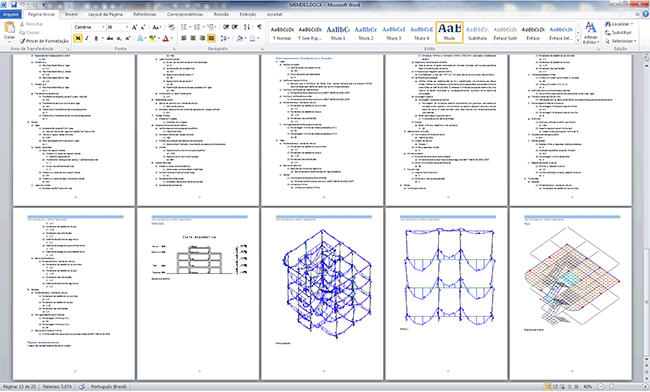Switch to Inserir tab
The width and height of the screenshot is (650, 392).
click(71, 14)
